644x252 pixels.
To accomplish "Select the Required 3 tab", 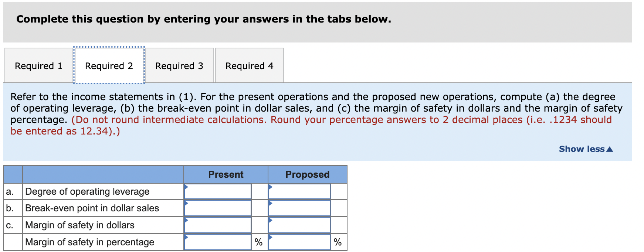I will point(179,65).
